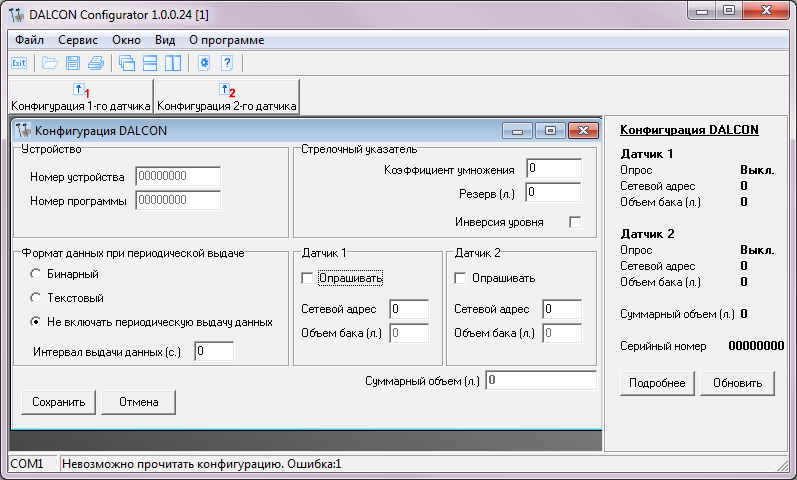Image resolution: width=797 pixels, height=480 pixels.
Task: Open the Файл menu
Action: click(x=29, y=40)
